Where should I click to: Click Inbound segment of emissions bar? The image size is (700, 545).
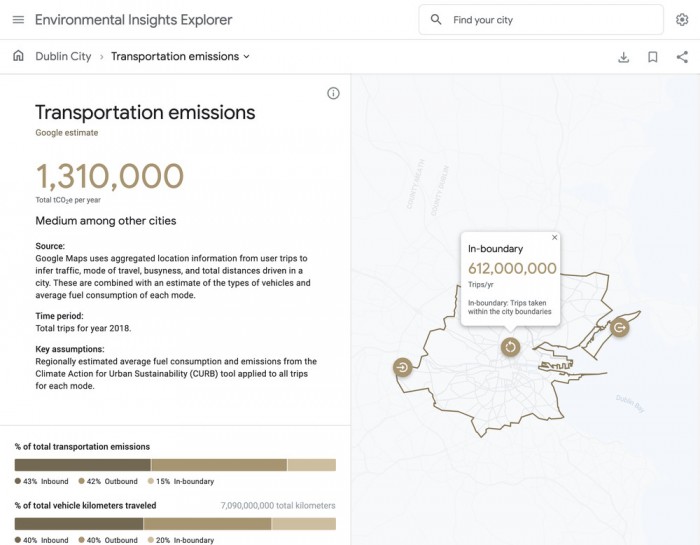(x=82, y=465)
